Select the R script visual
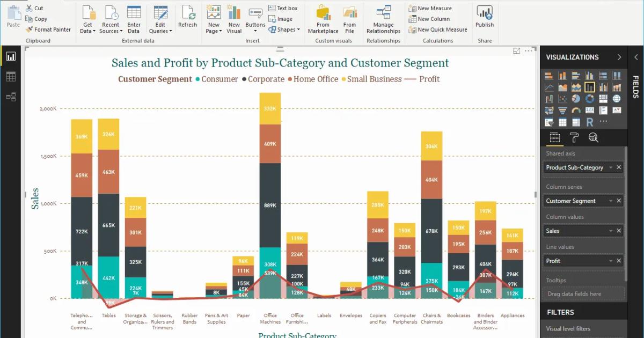The image size is (644, 338). [x=589, y=121]
